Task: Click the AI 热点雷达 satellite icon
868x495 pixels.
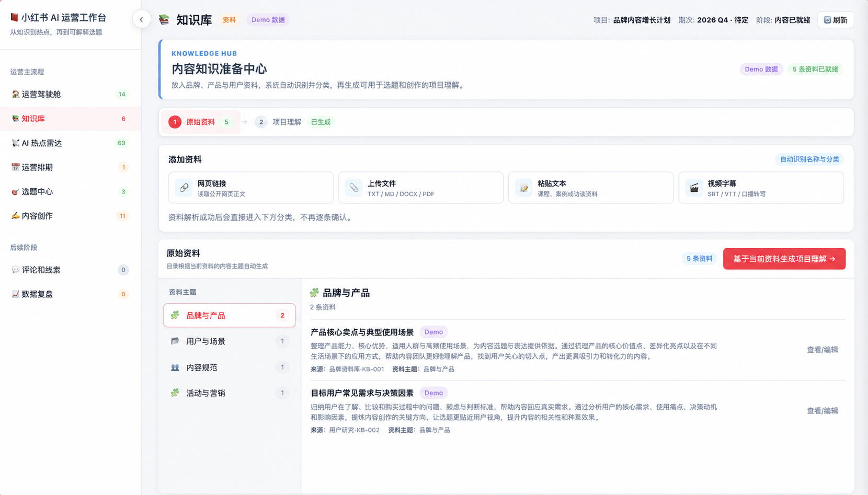Action: point(15,143)
